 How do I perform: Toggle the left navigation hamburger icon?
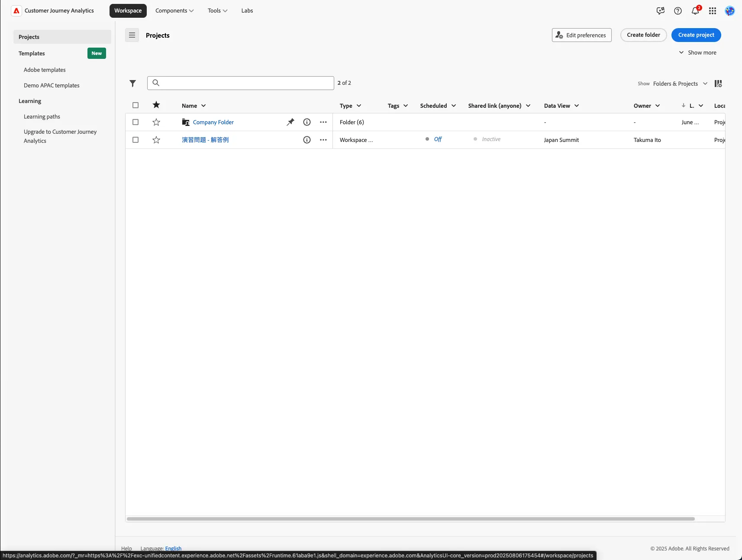tap(132, 35)
